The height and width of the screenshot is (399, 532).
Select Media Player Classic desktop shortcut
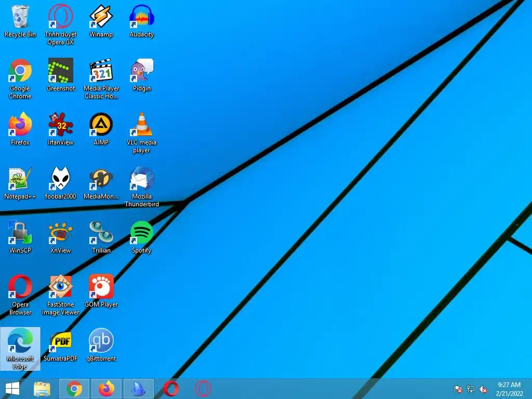coord(101,79)
